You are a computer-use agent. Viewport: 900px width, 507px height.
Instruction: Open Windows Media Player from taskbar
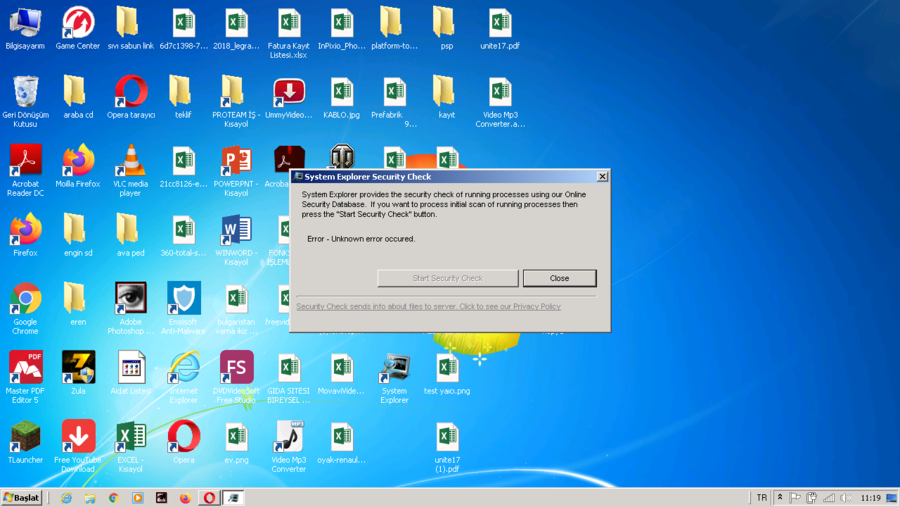pos(138,498)
